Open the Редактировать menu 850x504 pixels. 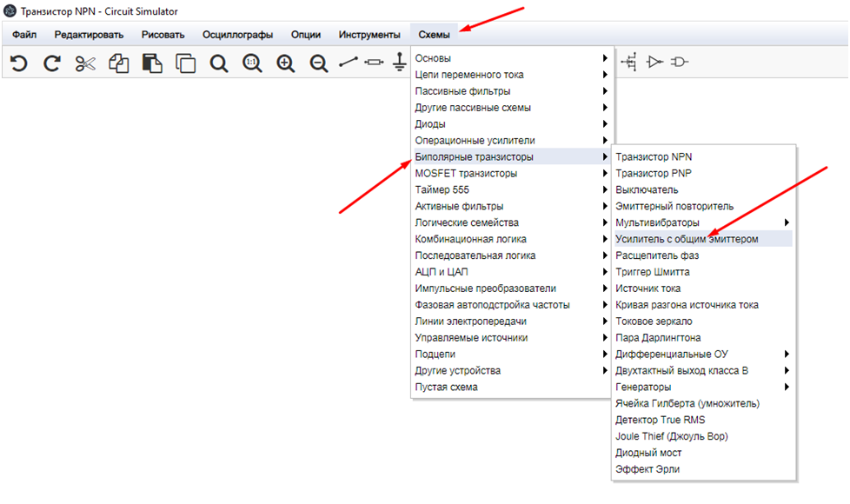(89, 35)
